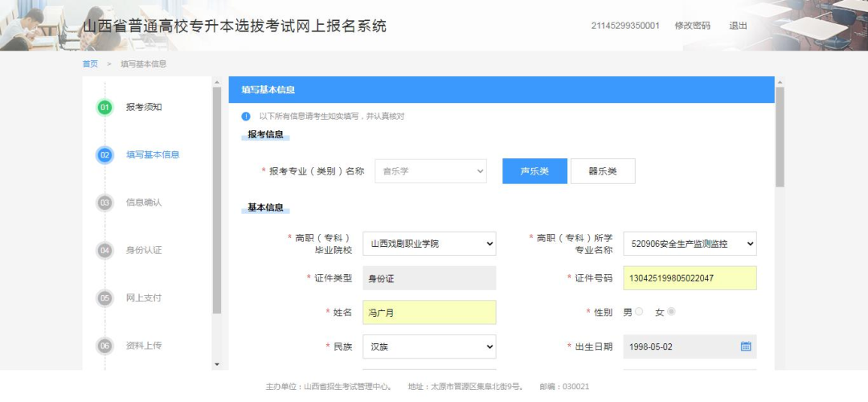Click the step 02 circle icon
868x402 pixels.
104,155
